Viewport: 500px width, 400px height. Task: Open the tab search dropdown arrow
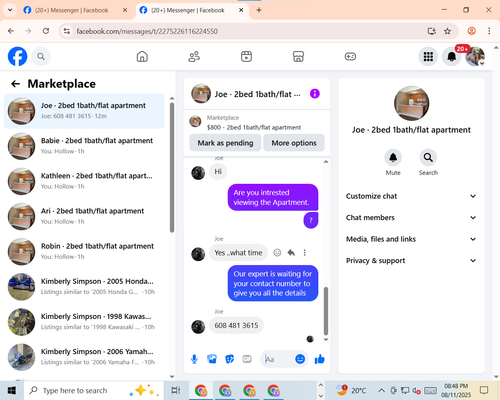click(10, 10)
